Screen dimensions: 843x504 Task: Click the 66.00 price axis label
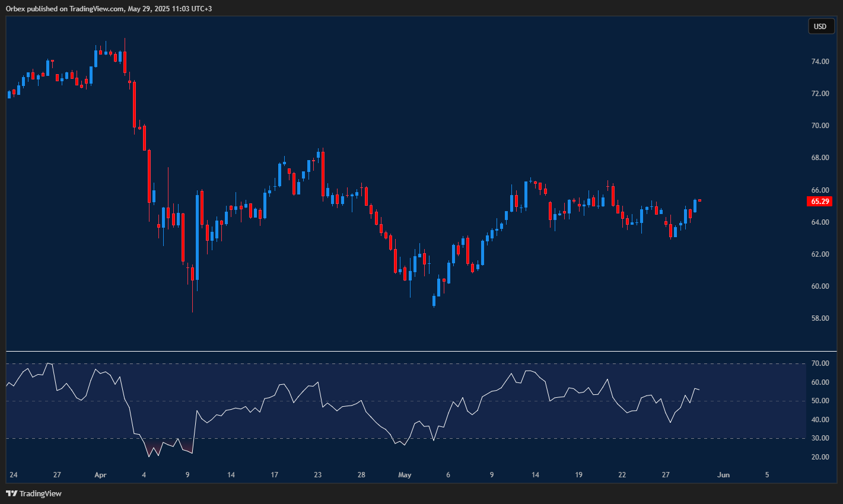tap(820, 190)
